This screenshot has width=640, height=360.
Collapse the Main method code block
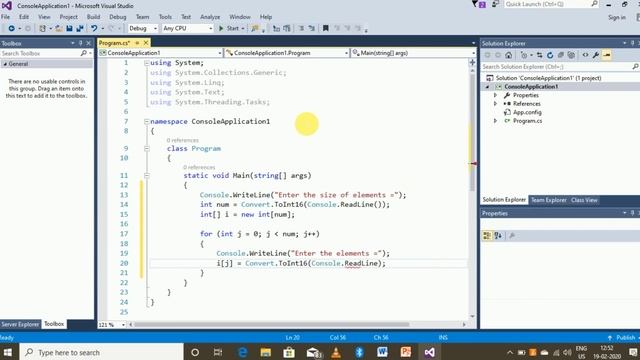click(x=147, y=176)
